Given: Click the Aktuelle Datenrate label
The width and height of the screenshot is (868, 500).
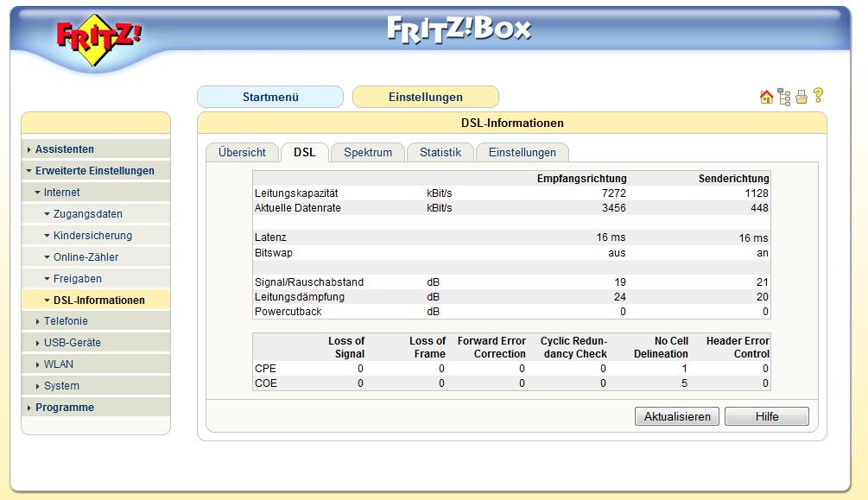Looking at the screenshot, I should [x=298, y=208].
